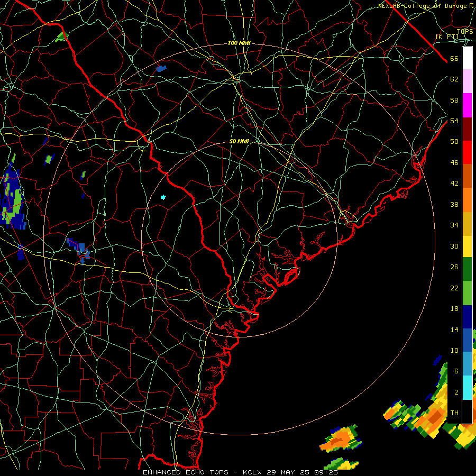This screenshot has width=476, height=476.
Task: Click the "18" legend value
Action: tap(454, 309)
